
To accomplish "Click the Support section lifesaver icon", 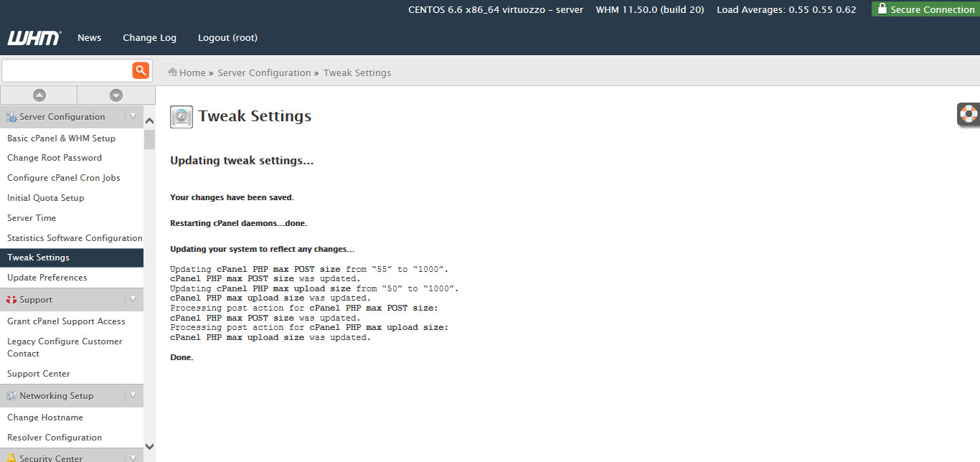I will (x=11, y=300).
